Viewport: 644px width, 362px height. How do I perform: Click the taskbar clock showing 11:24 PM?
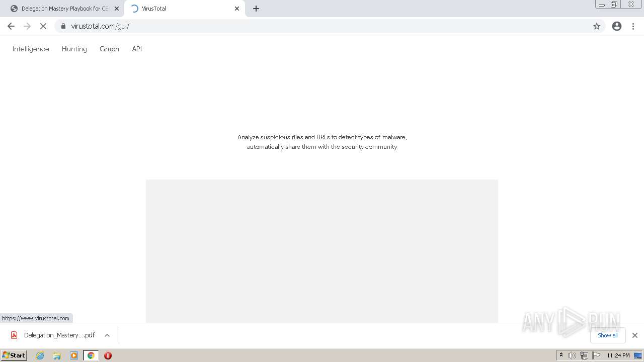(x=618, y=355)
